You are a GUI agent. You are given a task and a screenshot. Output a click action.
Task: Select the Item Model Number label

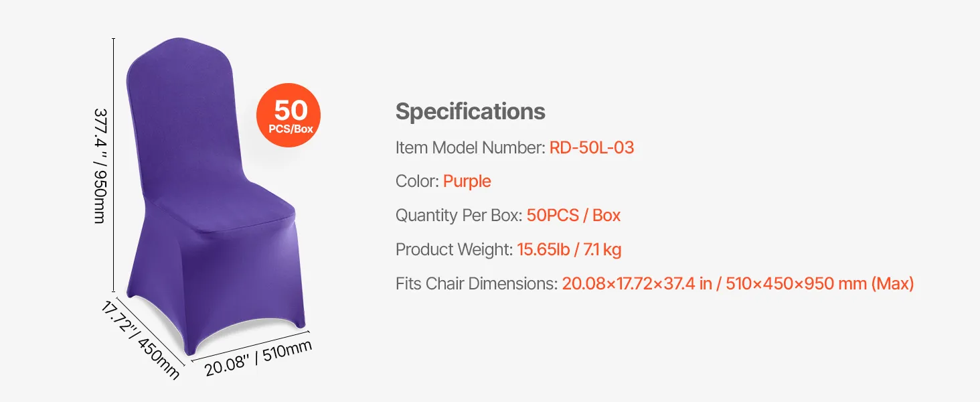(x=470, y=147)
